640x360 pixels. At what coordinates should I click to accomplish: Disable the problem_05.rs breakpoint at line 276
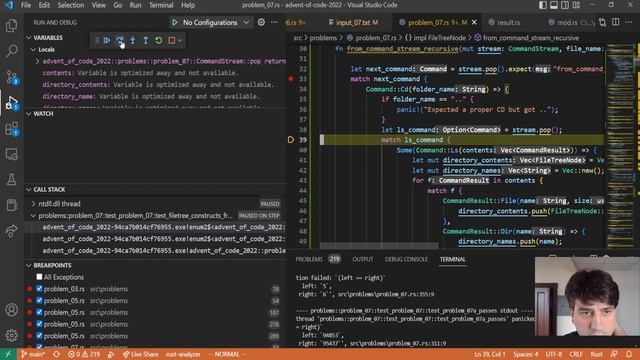(x=39, y=324)
